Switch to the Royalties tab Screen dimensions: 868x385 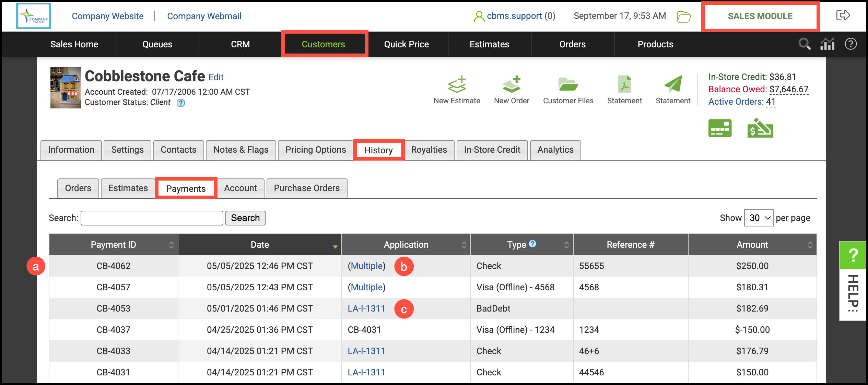click(429, 150)
